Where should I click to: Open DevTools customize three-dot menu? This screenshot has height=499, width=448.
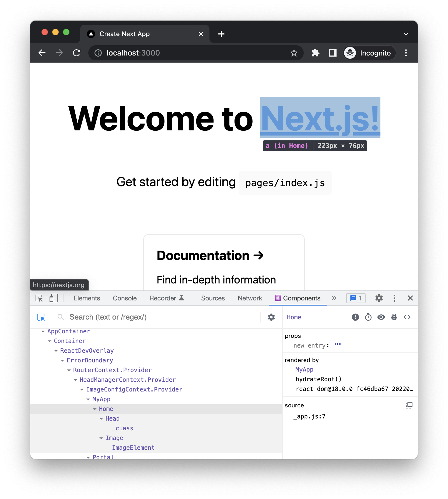pos(394,298)
